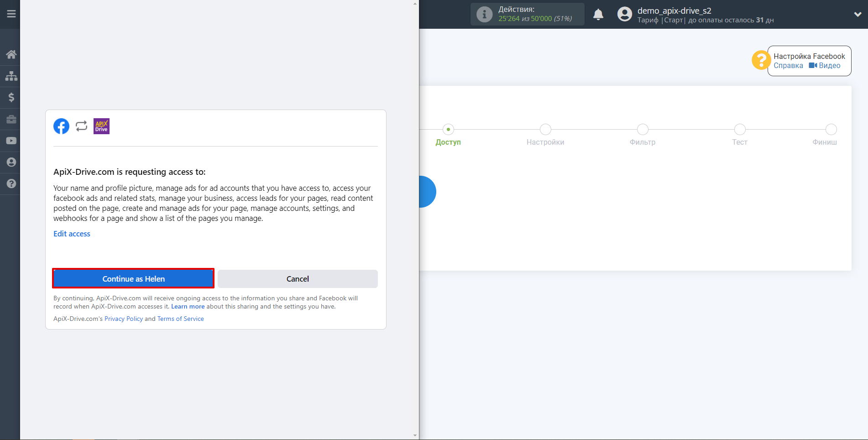Image resolution: width=868 pixels, height=440 pixels.
Task: Click the user avatar icon in header
Action: [624, 14]
